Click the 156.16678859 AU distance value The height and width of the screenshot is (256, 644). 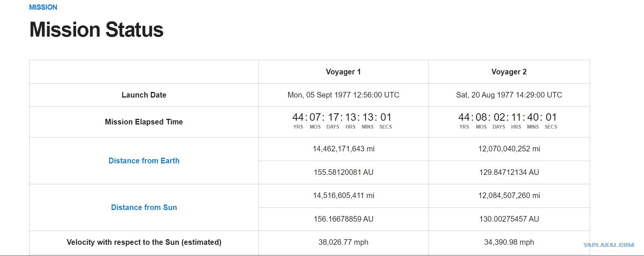click(x=344, y=219)
